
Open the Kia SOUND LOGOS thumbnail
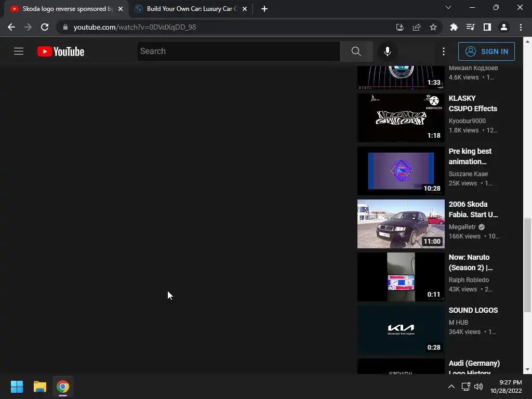tap(401, 329)
